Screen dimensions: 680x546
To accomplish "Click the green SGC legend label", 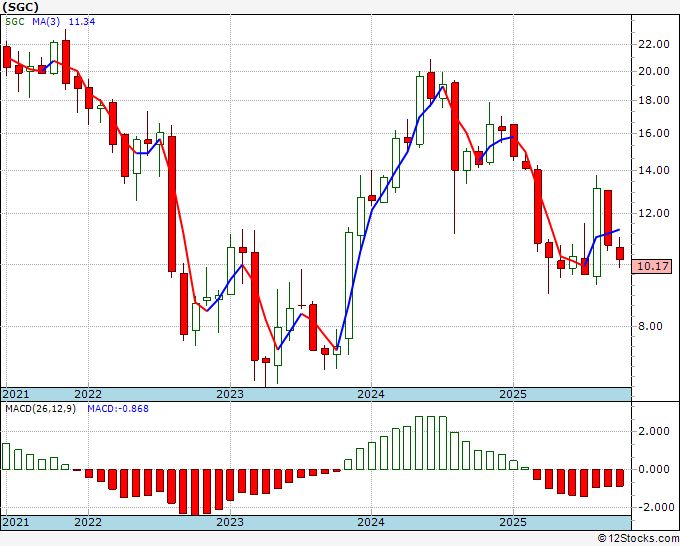I will click(15, 22).
